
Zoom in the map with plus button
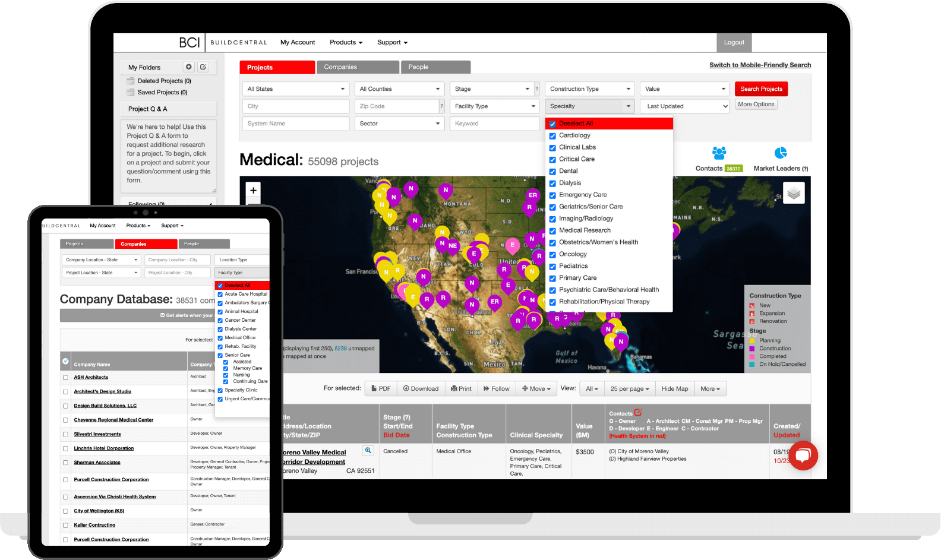point(253,191)
